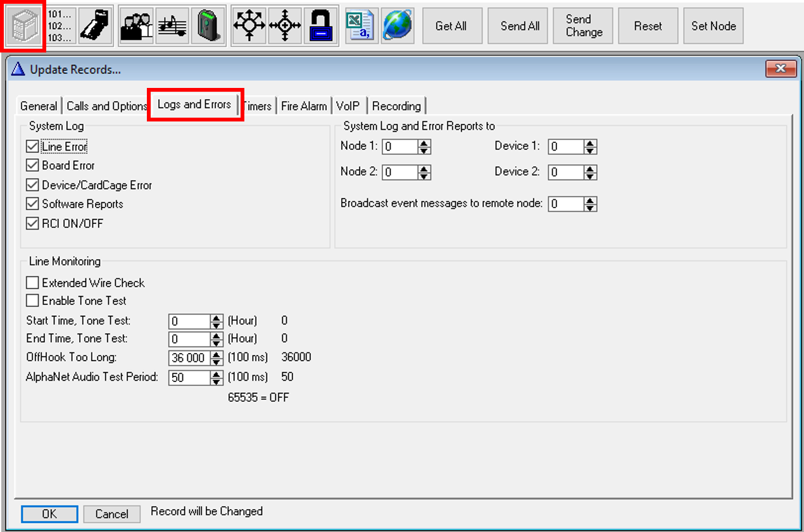Open the VoIP tab
The height and width of the screenshot is (532, 804).
tap(348, 106)
